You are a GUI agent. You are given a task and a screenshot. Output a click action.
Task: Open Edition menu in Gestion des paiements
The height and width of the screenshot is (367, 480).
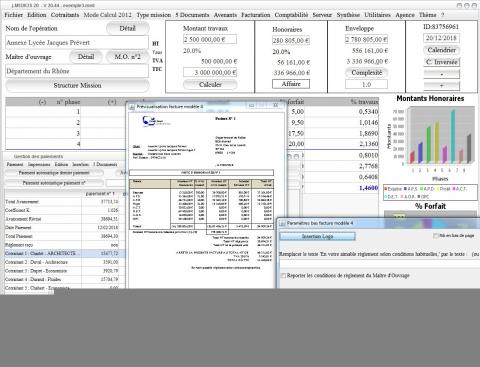click(x=61, y=164)
